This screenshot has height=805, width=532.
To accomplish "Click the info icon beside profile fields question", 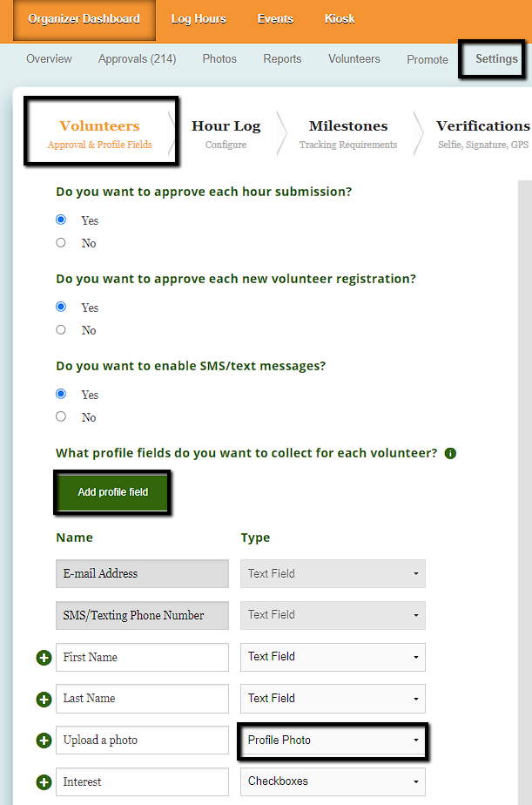I will [x=450, y=453].
